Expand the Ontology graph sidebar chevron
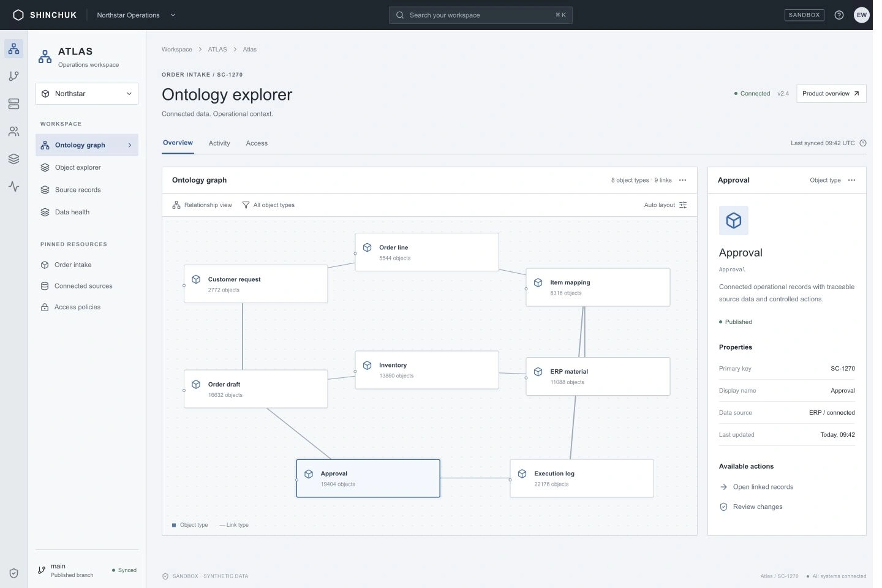The width and height of the screenshot is (882, 588). [130, 145]
